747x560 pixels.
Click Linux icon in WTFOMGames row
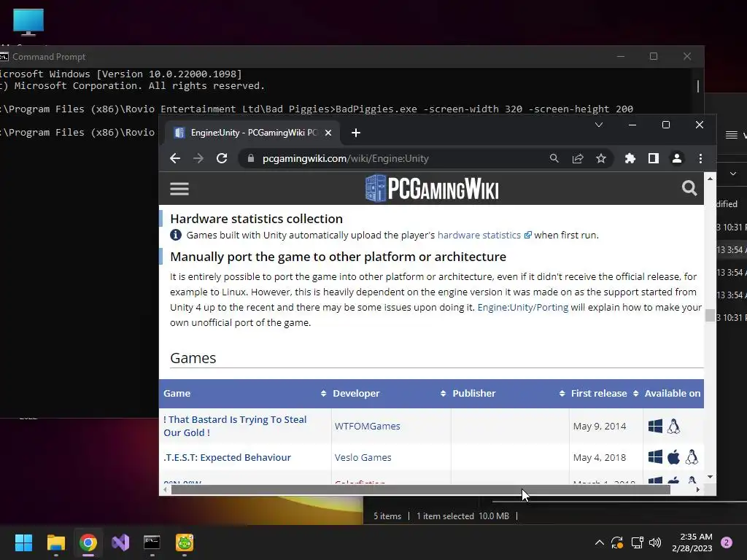673,426
